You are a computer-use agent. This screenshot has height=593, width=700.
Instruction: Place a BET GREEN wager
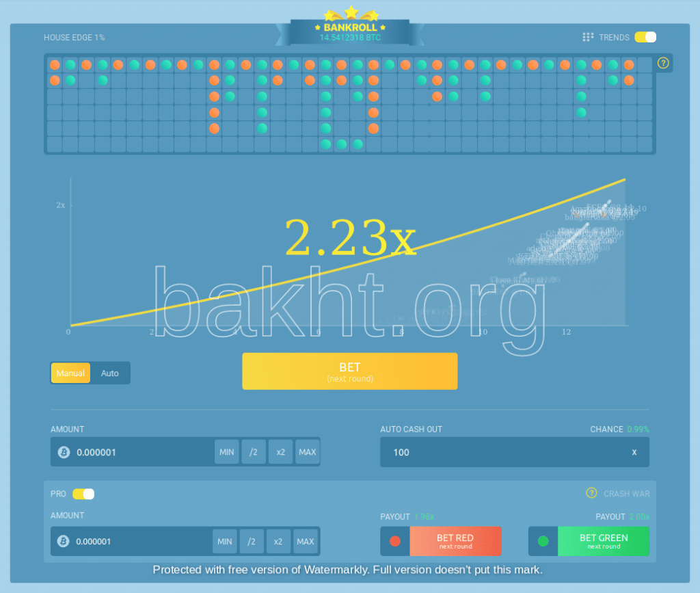coord(603,541)
